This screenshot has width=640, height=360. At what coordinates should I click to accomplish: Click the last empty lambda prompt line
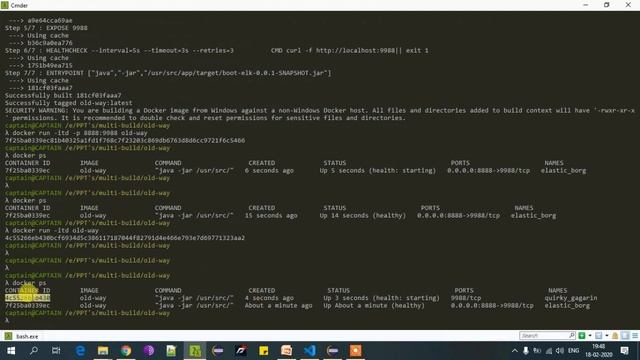[x=7, y=320]
